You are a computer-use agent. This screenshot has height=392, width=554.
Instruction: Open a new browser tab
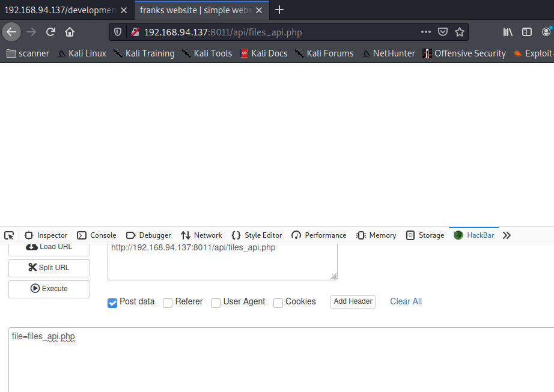point(279,10)
